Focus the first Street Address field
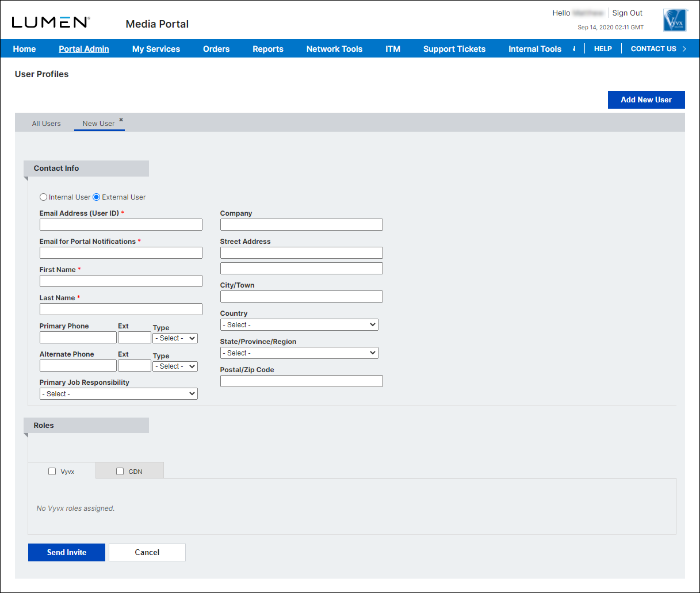 (301, 253)
